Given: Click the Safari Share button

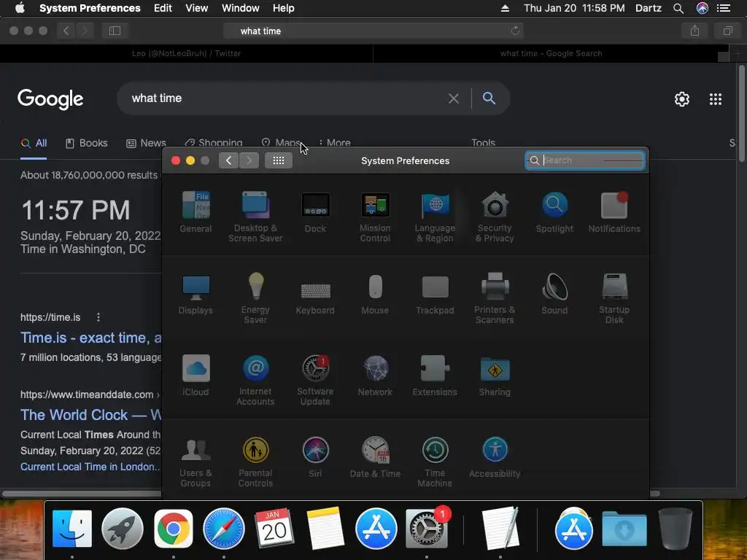Looking at the screenshot, I should point(694,31).
